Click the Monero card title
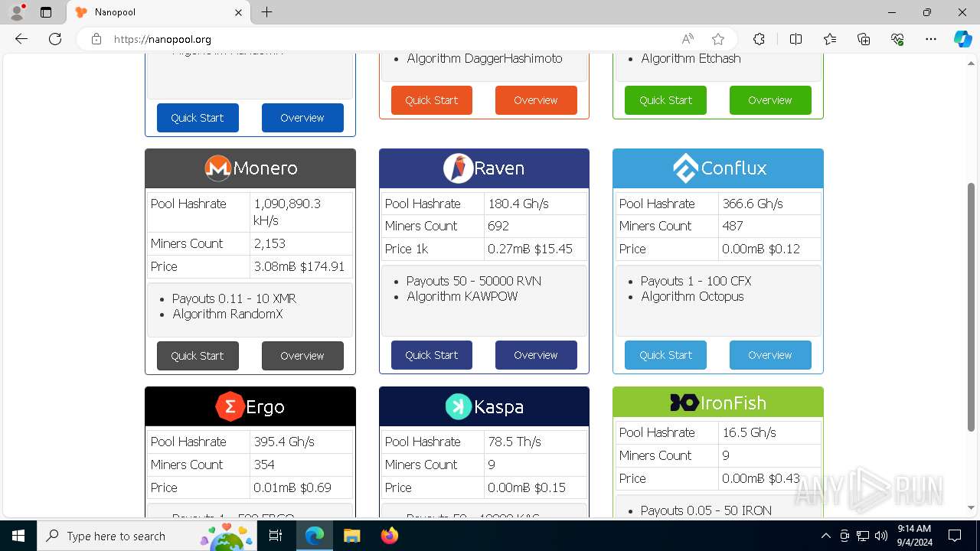The image size is (980, 551). coord(265,168)
